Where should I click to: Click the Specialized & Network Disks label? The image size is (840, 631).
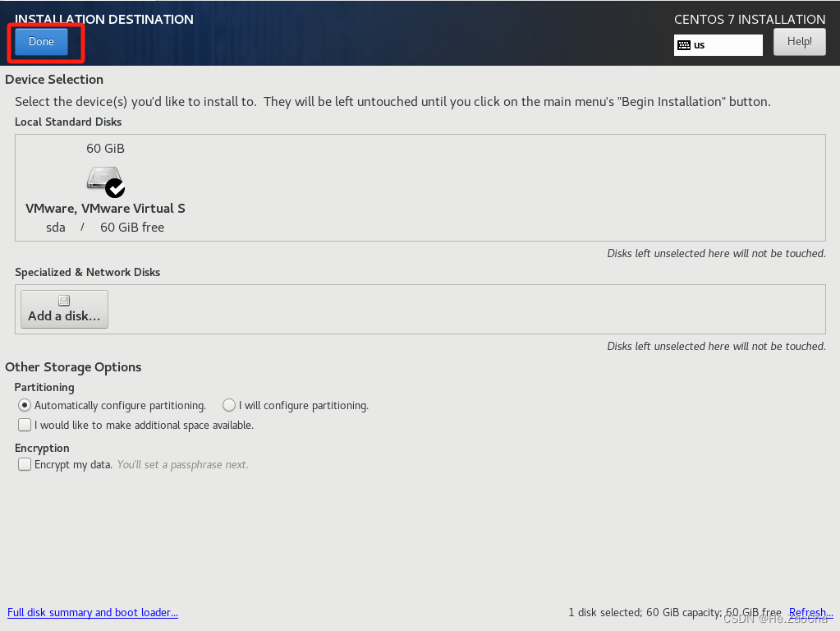(87, 272)
